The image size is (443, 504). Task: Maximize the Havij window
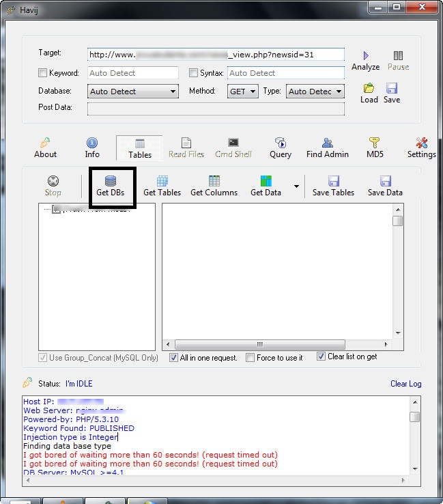click(397, 7)
